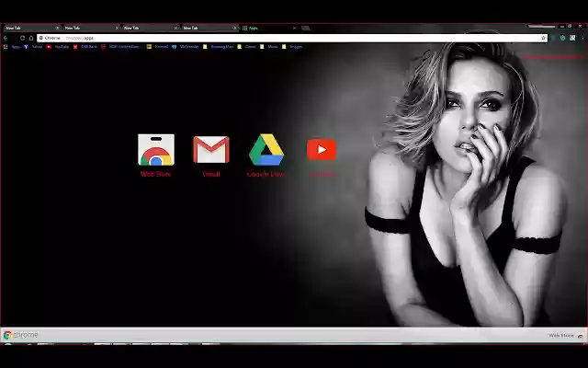Open the Images bookmark folder
The height and width of the screenshot is (368, 588).
click(292, 47)
